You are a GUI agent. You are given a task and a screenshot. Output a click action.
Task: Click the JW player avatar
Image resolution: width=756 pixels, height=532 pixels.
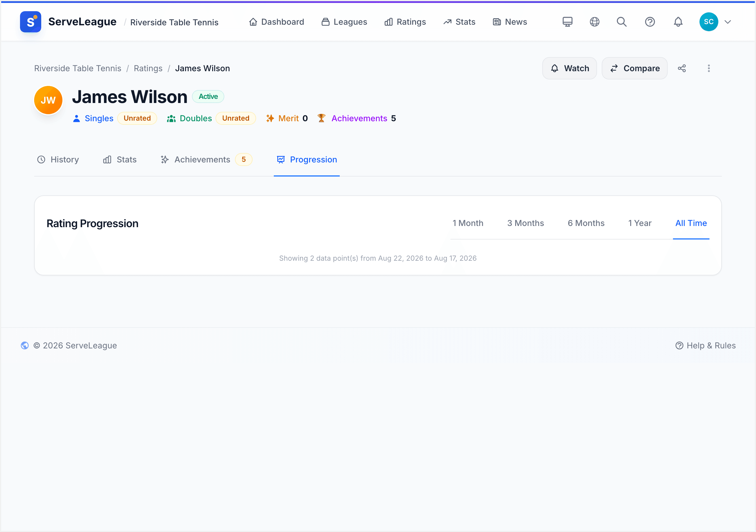48,100
